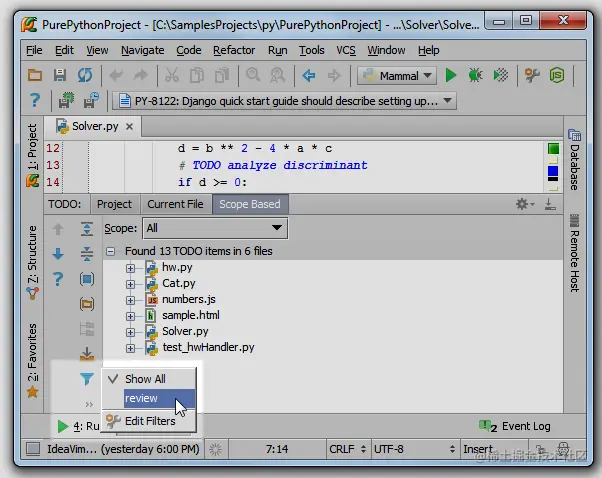Click the Paste clipboard icon
The width and height of the screenshot is (602, 478).
point(222,75)
